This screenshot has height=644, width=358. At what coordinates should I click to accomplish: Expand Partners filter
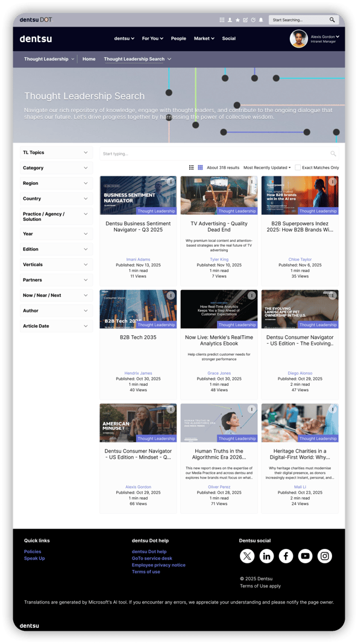point(57,280)
